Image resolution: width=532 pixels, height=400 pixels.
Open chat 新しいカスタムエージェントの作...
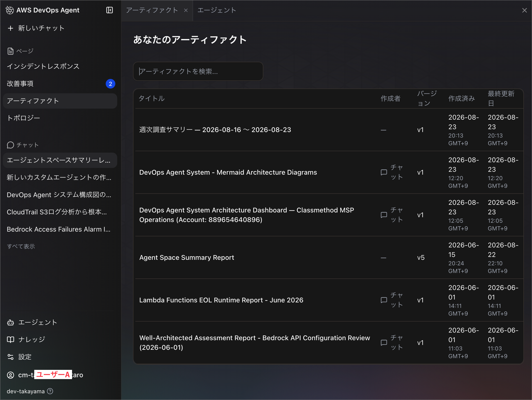tap(60, 178)
